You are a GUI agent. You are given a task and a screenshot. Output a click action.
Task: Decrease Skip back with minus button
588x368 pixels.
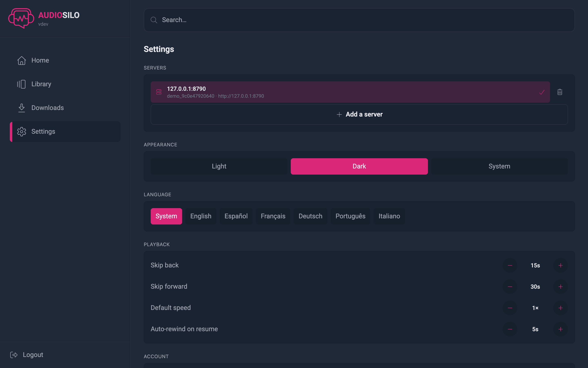(x=510, y=266)
